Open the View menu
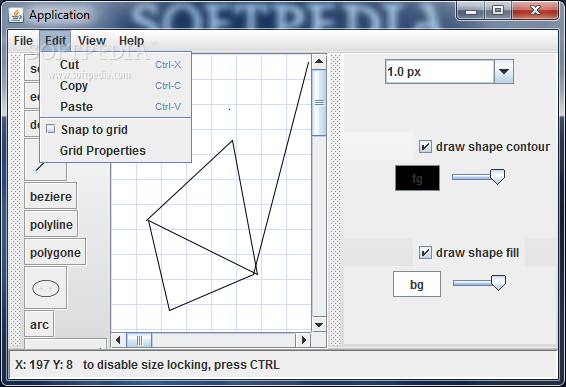Screen dimensions: 566x387 click(x=92, y=41)
